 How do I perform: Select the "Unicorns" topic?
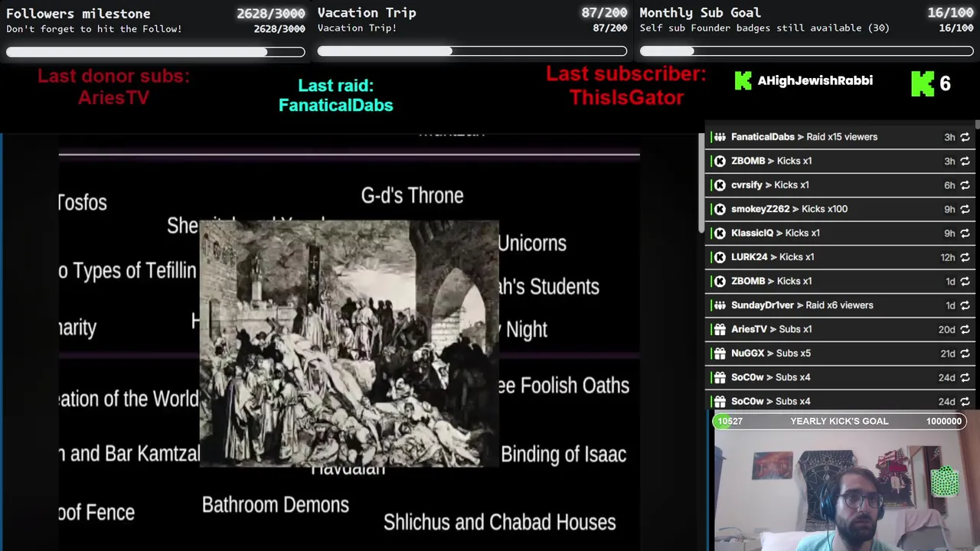tap(532, 243)
